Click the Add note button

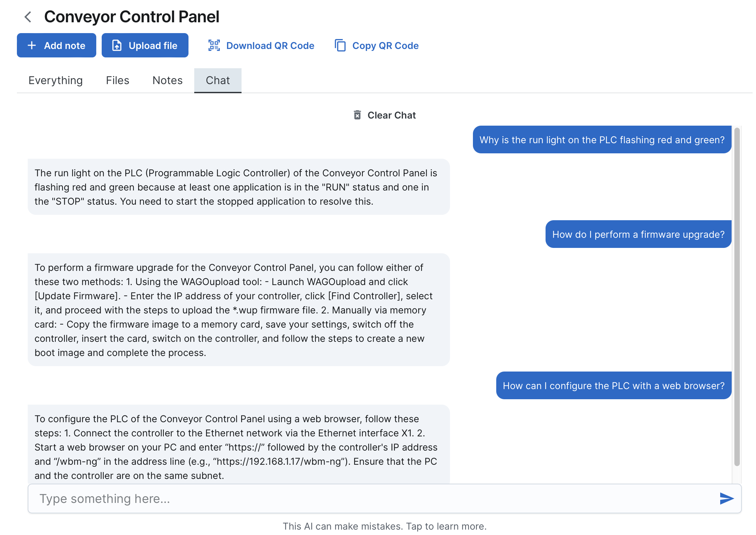coord(56,45)
